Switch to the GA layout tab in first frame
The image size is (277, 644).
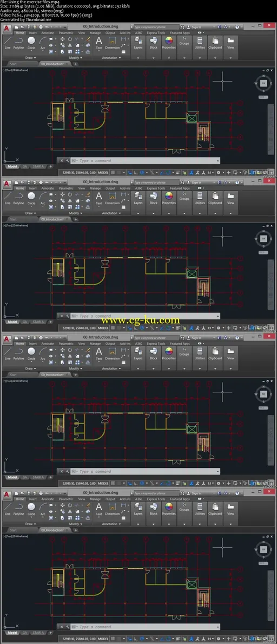(x=25, y=167)
